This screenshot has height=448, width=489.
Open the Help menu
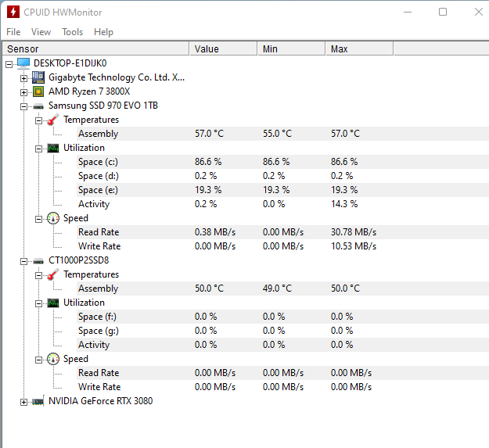[103, 32]
